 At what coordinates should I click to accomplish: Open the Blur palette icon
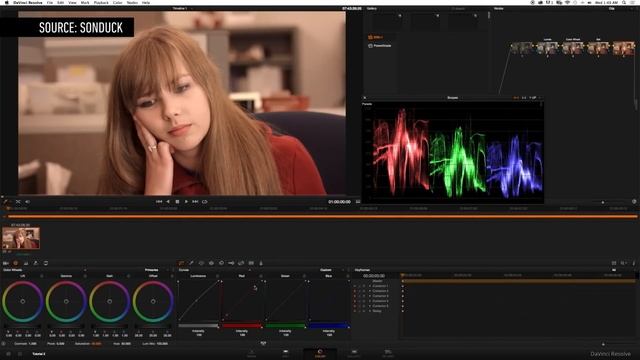click(221, 263)
